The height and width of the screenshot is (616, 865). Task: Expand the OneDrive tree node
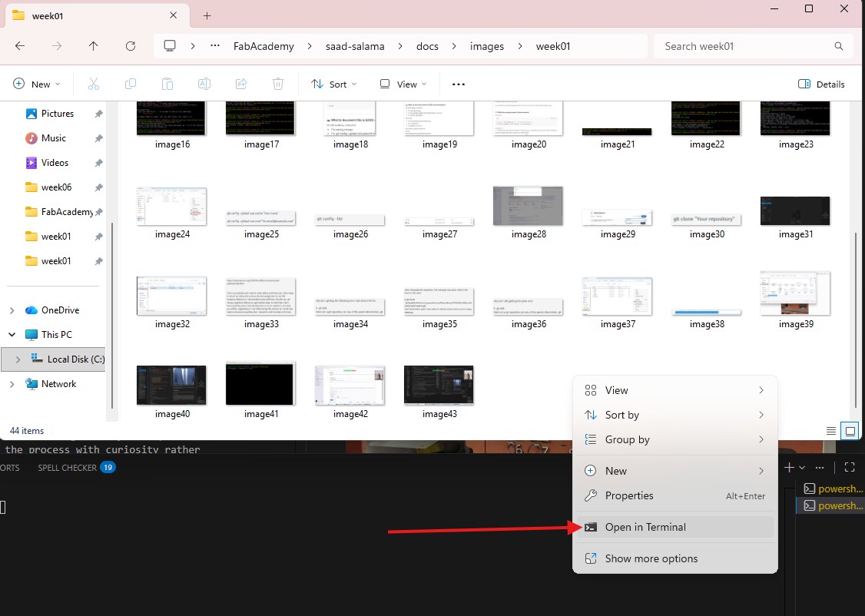pos(12,310)
